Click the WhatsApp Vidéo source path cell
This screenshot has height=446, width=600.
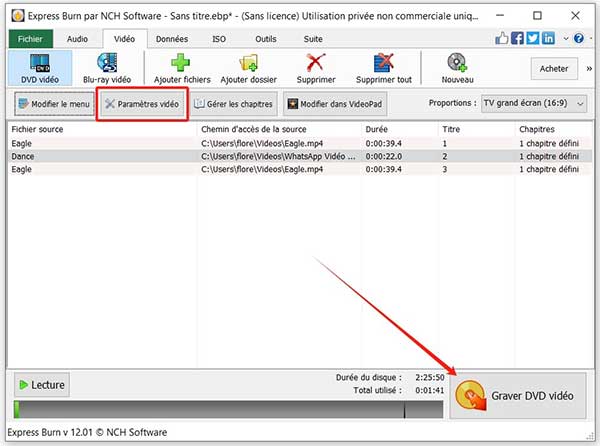pos(278,156)
